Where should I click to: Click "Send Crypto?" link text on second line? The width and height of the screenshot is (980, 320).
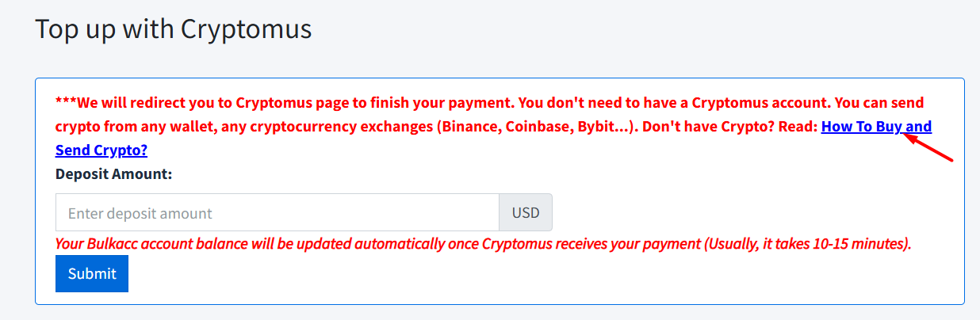point(101,150)
